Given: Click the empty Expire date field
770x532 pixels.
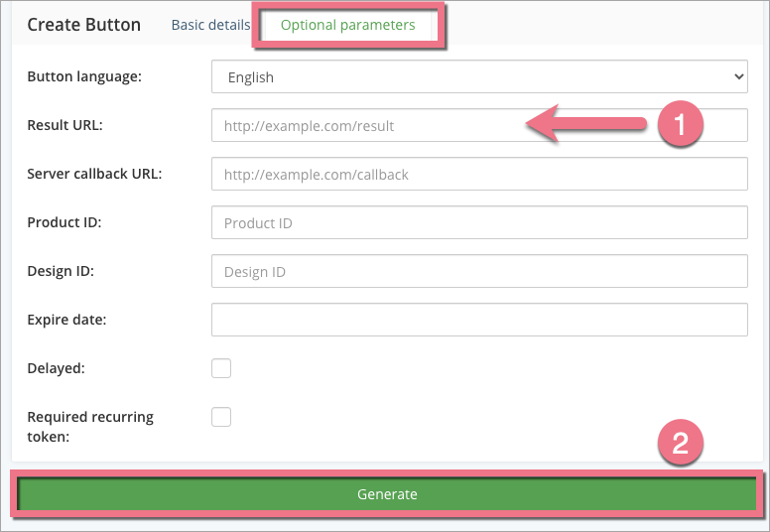Looking at the screenshot, I should (x=479, y=320).
